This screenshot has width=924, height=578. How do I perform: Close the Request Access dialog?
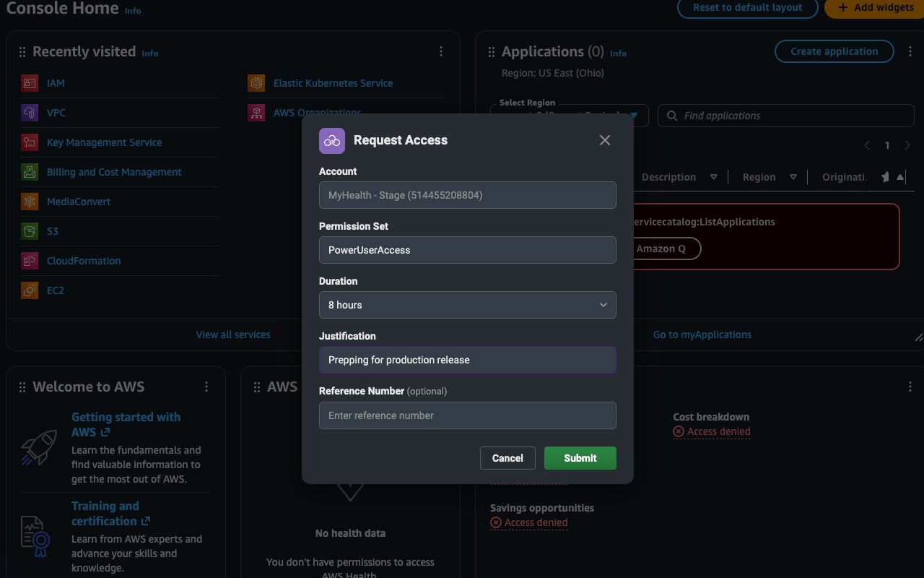click(x=605, y=140)
